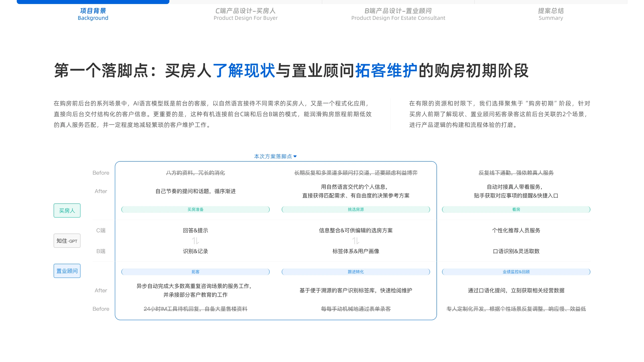Click the strikethrough text 24小时IM工具待机回复
The image size is (644, 362).
[x=172, y=309]
